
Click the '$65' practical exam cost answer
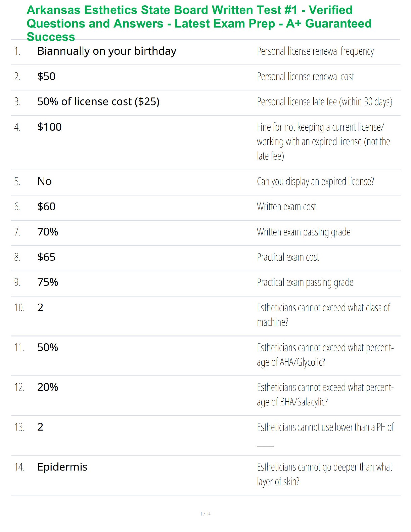(46, 257)
